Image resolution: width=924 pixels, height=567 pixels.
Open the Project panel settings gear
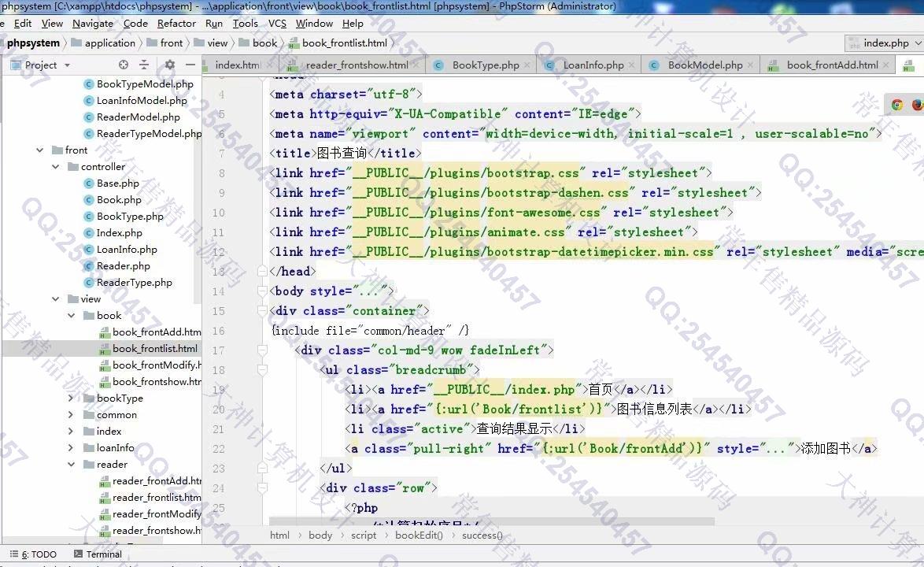(x=170, y=65)
